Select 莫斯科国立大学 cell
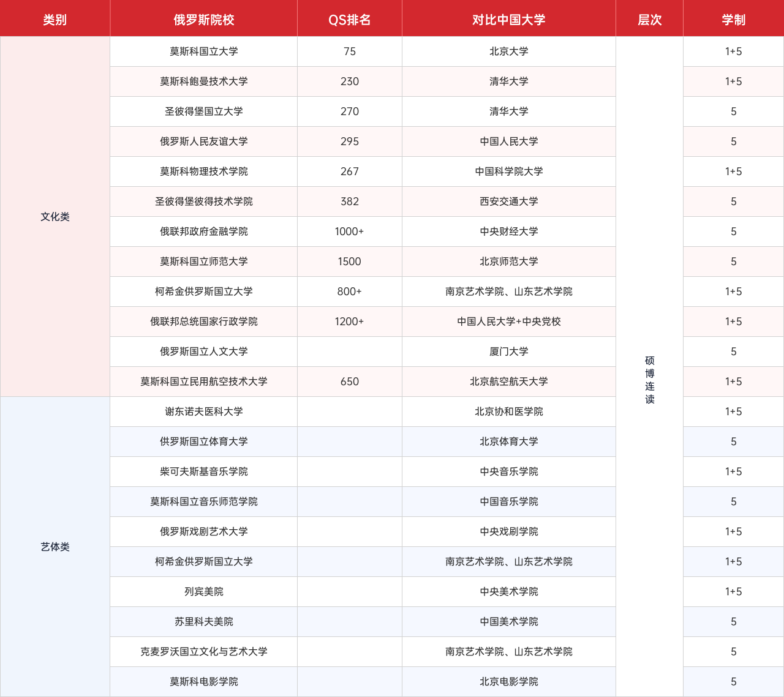 click(204, 51)
